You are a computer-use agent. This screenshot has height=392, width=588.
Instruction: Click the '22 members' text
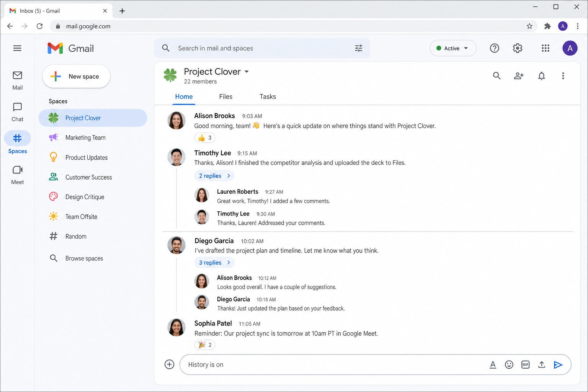click(x=200, y=82)
